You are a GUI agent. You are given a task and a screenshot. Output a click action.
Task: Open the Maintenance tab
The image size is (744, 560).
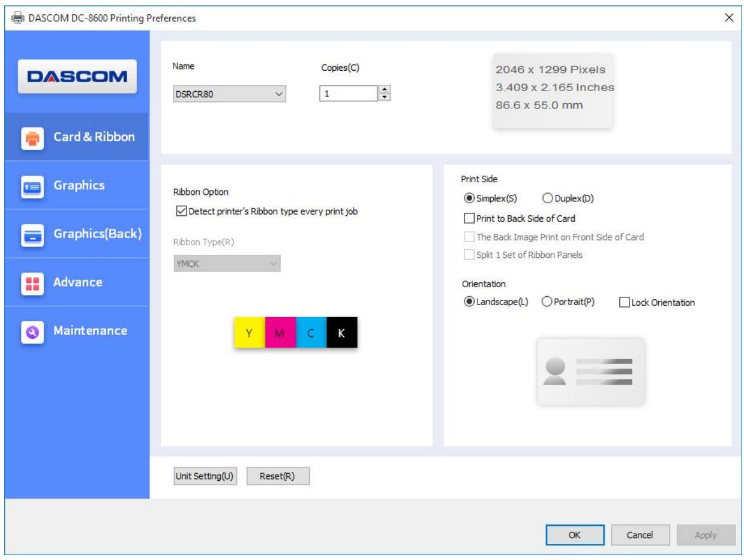click(x=77, y=331)
